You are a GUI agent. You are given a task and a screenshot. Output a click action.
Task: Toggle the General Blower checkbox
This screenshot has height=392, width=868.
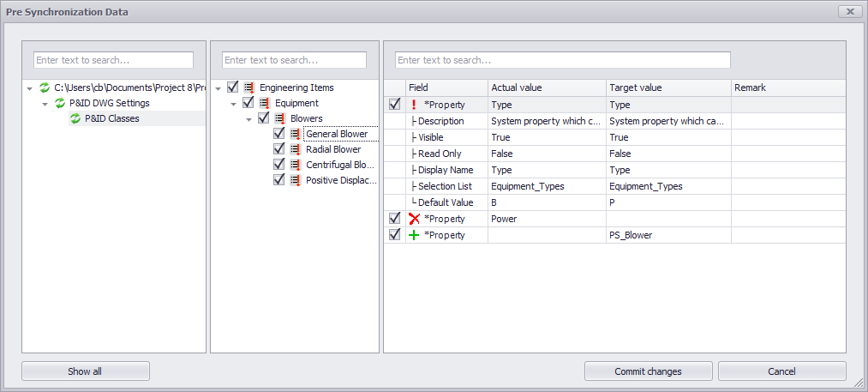point(279,134)
